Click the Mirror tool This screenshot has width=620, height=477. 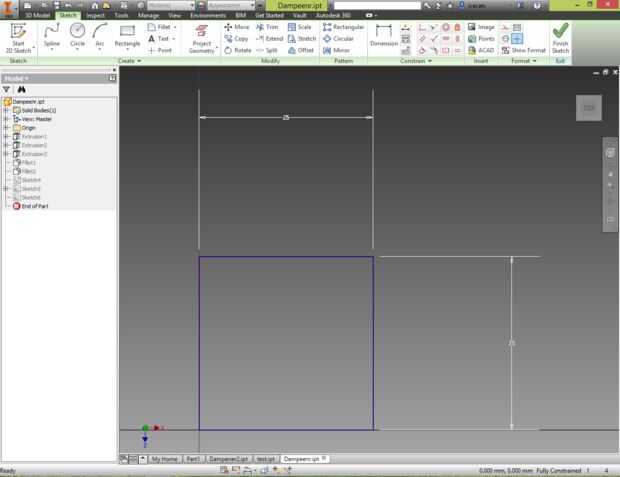pos(336,50)
